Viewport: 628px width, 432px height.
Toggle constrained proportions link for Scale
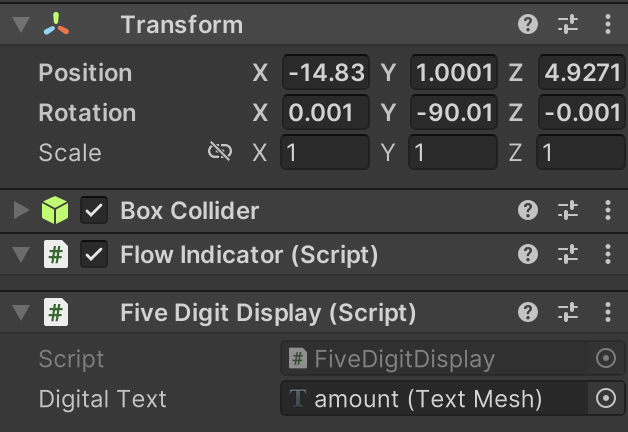[219, 152]
